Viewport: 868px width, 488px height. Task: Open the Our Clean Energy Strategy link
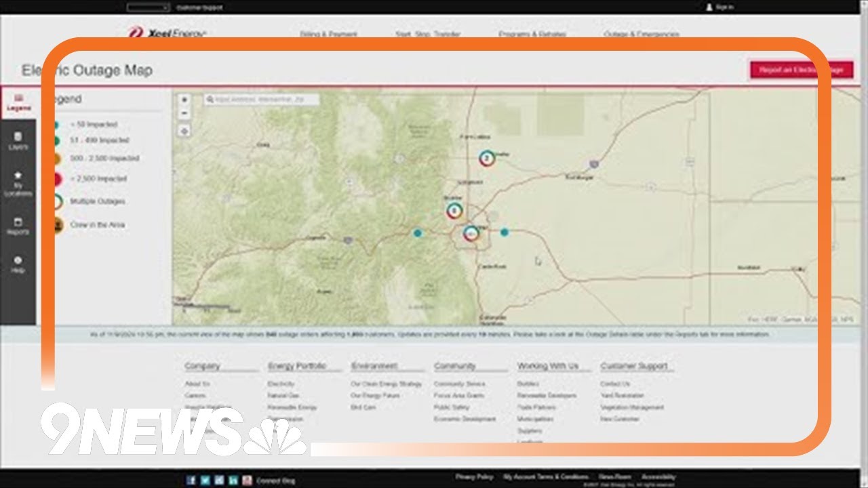pos(387,384)
